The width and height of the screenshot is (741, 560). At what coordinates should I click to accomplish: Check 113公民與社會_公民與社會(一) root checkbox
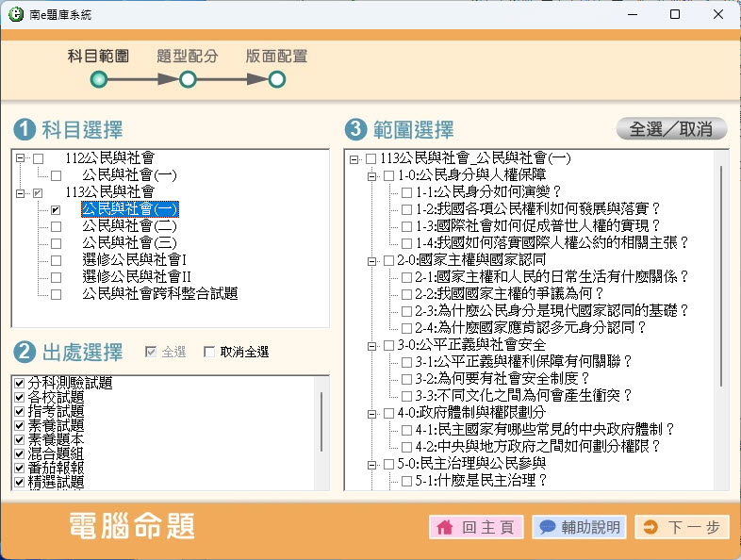[x=371, y=158]
